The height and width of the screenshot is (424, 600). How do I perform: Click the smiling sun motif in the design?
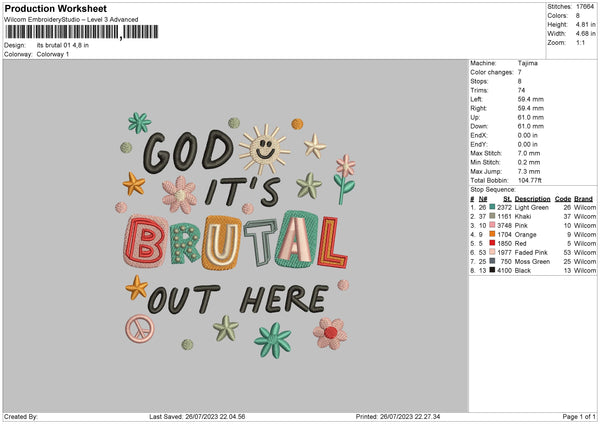tap(262, 148)
